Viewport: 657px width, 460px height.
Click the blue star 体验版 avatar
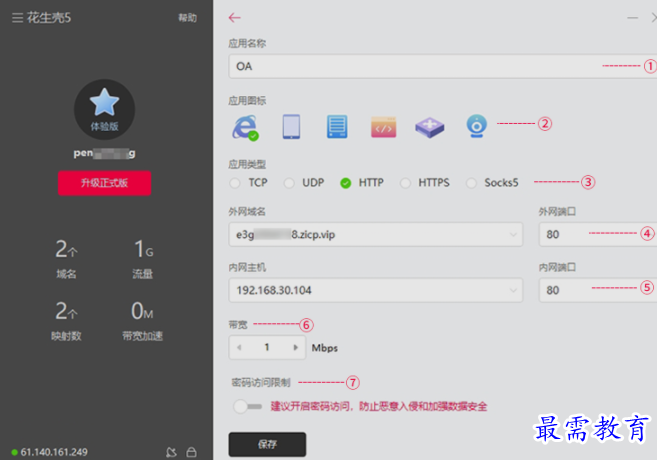[x=104, y=109]
